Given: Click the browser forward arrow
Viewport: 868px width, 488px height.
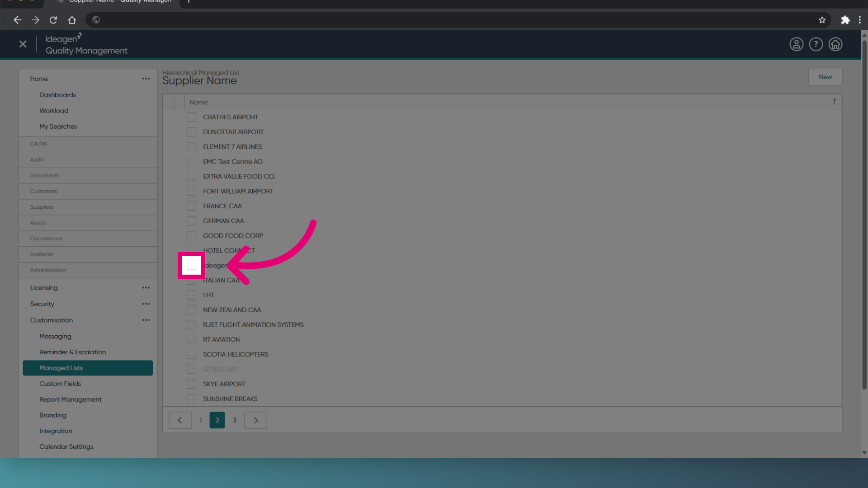Looking at the screenshot, I should point(35,20).
